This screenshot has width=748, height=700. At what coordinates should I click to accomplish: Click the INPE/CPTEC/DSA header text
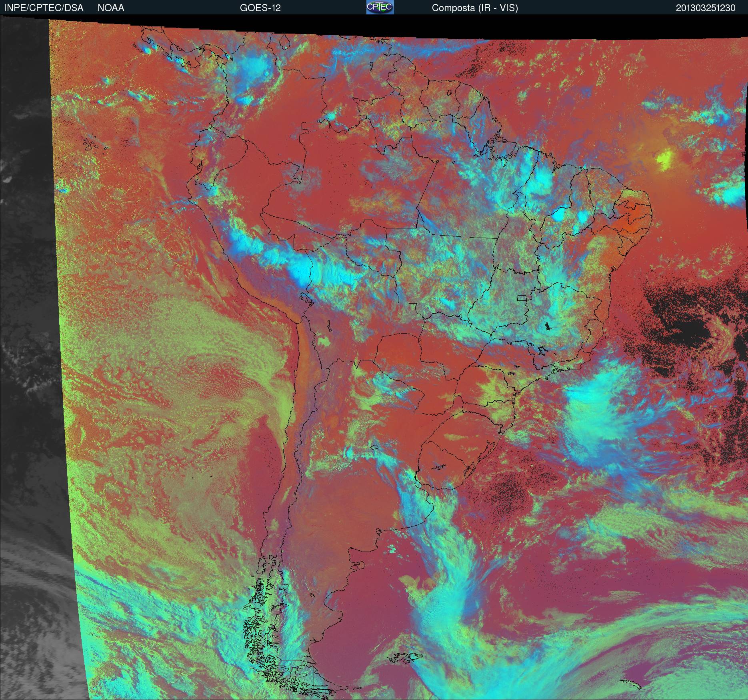[x=44, y=8]
